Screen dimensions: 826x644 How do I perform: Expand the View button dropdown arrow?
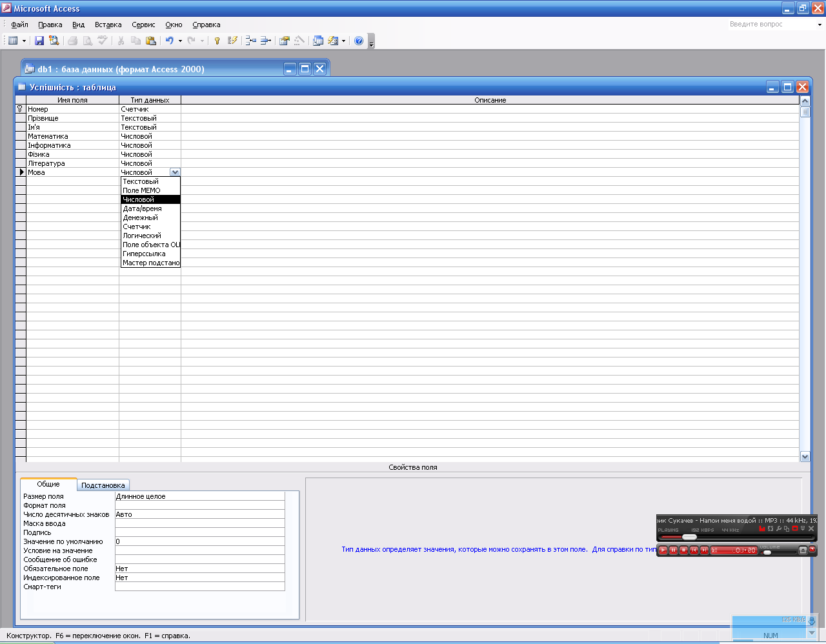point(25,41)
